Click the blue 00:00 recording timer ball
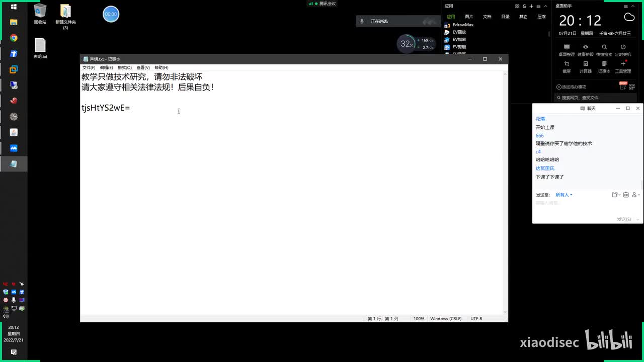The image size is (644, 362). [x=111, y=14]
